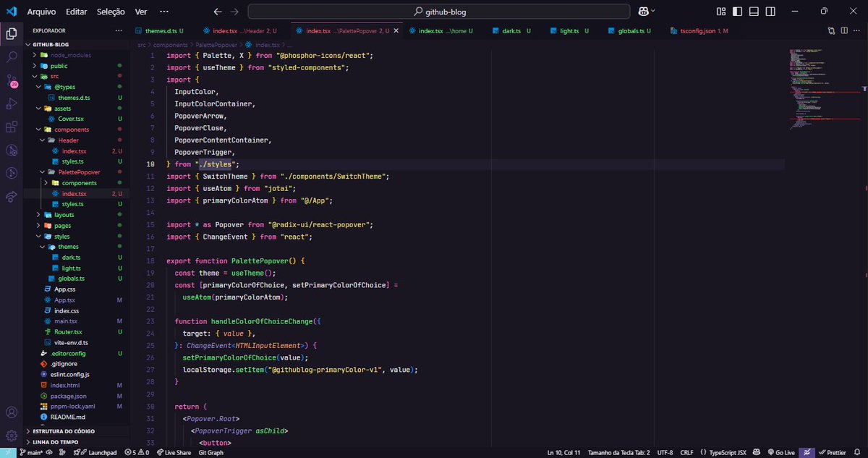This screenshot has width=868, height=458.
Task: Open the Extensions view in activity bar
Action: pos(12,127)
